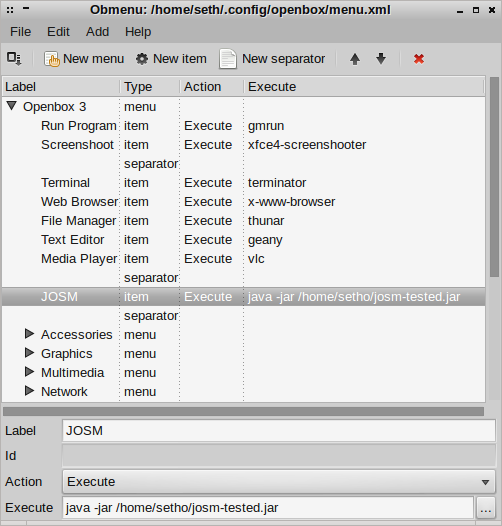The height and width of the screenshot is (526, 502).
Task: Move the selected item down with arrow
Action: (381, 59)
